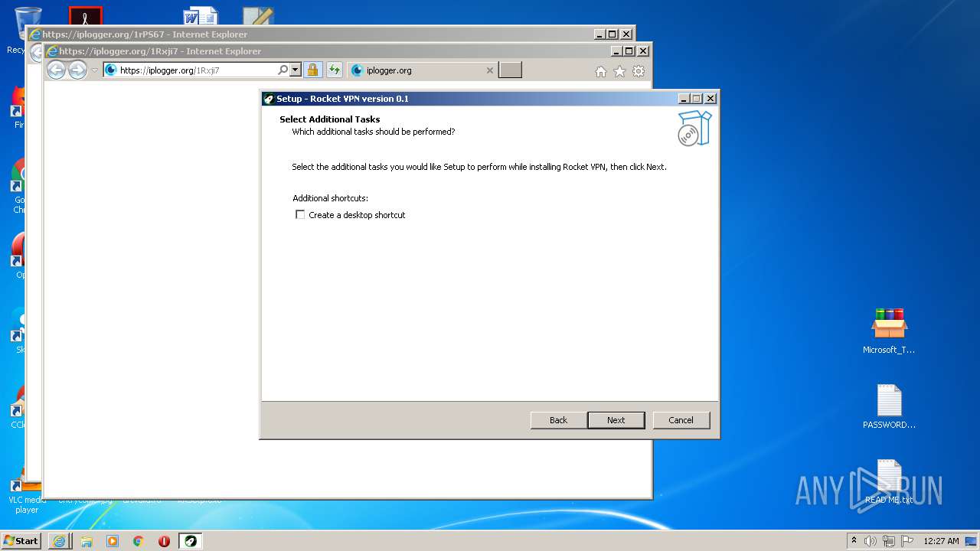Viewport: 980px width, 551px height.
Task: Show hidden tray icons arrow
Action: pos(854,540)
